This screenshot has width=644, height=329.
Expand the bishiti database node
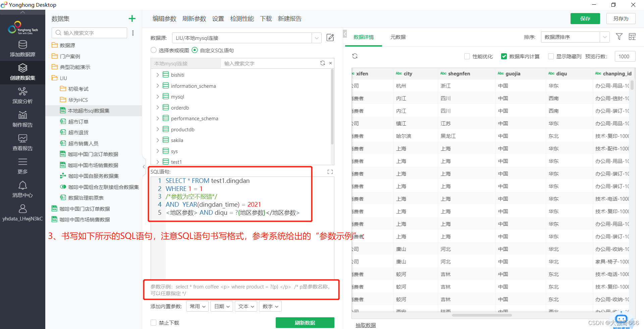tap(158, 75)
